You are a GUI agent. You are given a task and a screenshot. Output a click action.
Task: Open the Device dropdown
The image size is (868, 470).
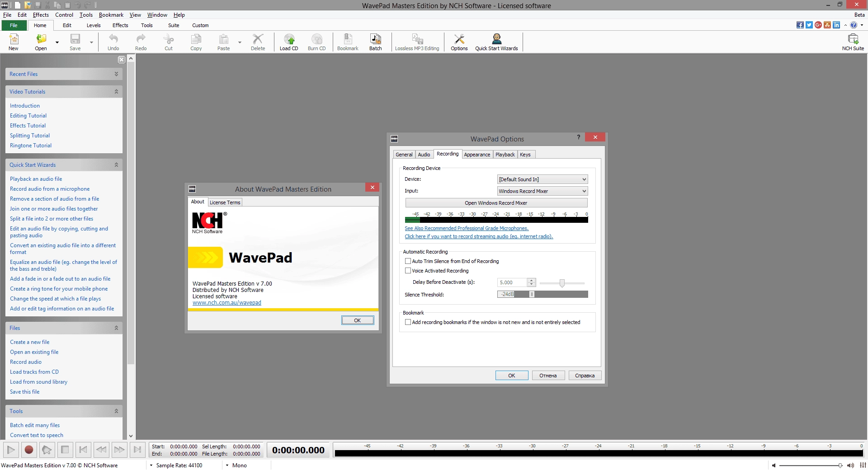tap(542, 179)
